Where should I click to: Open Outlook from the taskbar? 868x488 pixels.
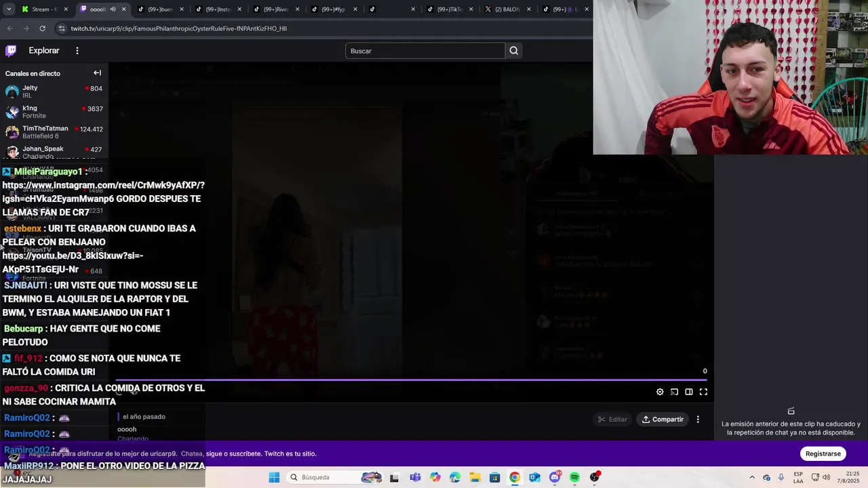point(535,477)
